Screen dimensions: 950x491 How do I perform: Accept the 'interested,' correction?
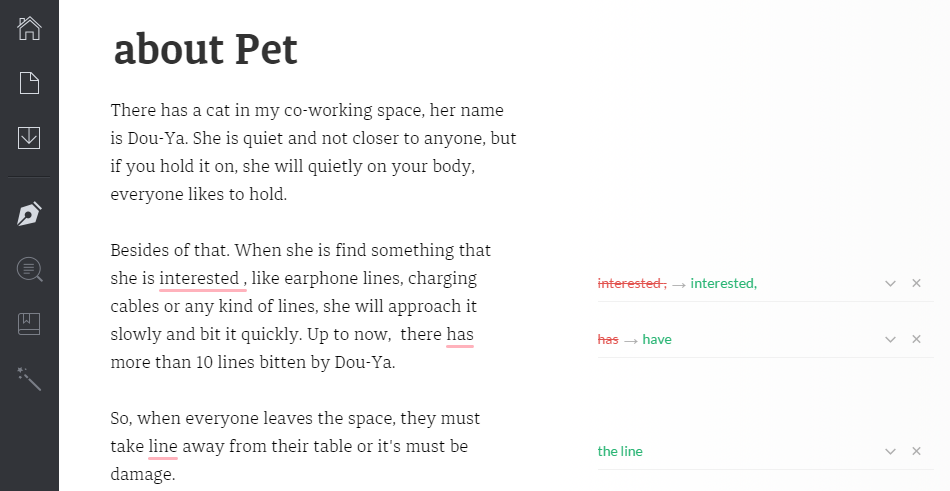[x=723, y=284]
